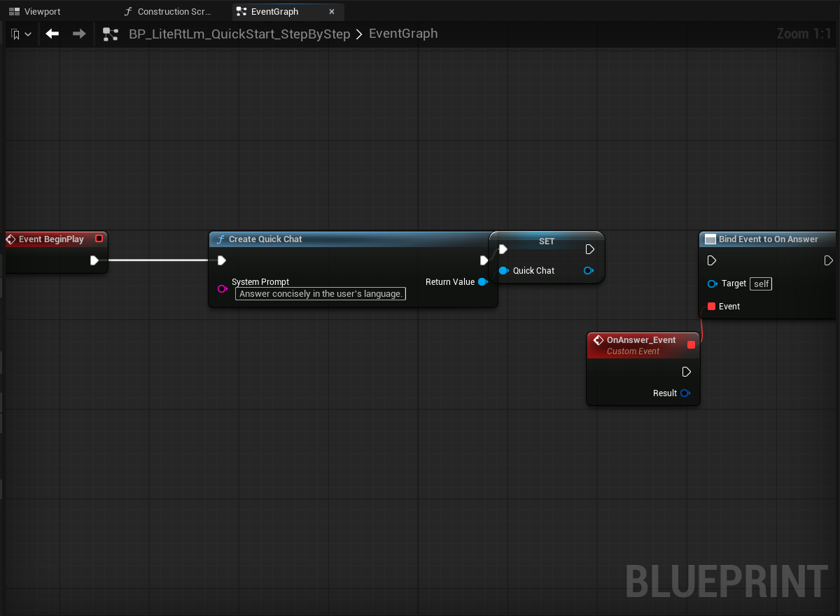Click the self value on Target
Screen dimensions: 840x616
pyautogui.click(x=761, y=283)
